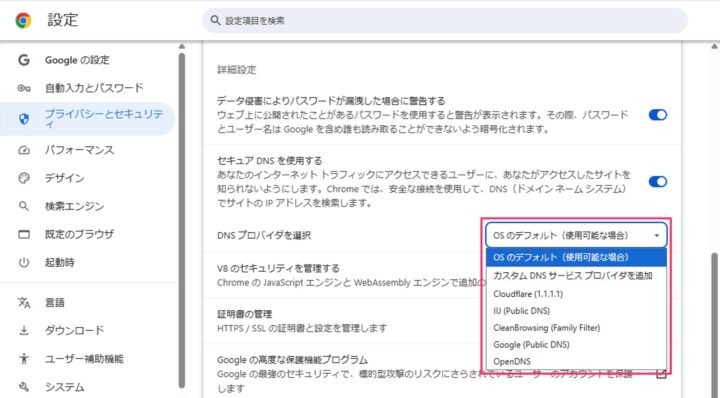Select Google (Public DNS) option
Viewport: 720px width, 398px height.
(576, 345)
